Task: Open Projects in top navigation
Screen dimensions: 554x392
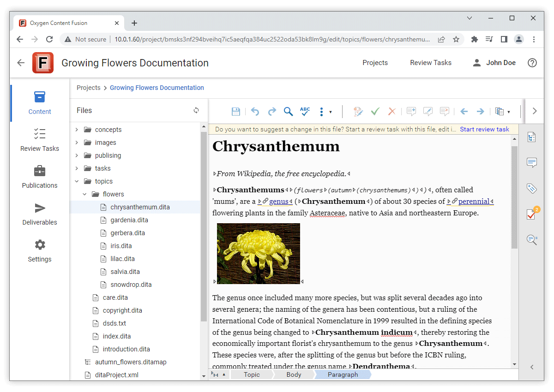Action: point(375,63)
